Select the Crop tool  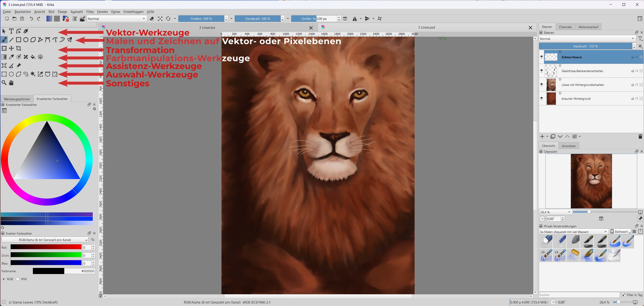(19, 48)
